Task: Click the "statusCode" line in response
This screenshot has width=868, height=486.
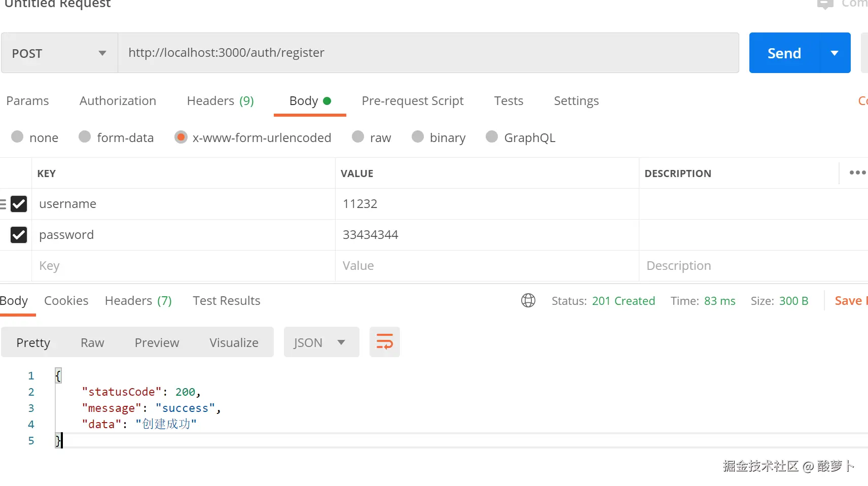Action: tap(141, 392)
